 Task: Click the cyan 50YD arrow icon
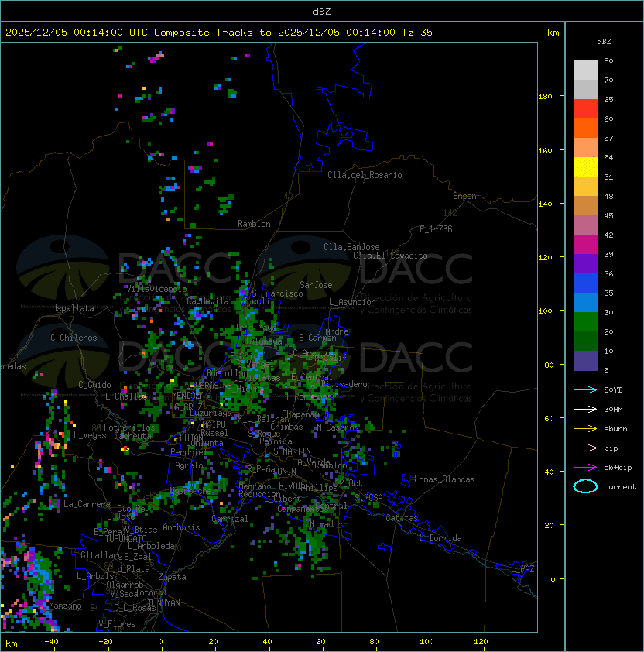[585, 389]
